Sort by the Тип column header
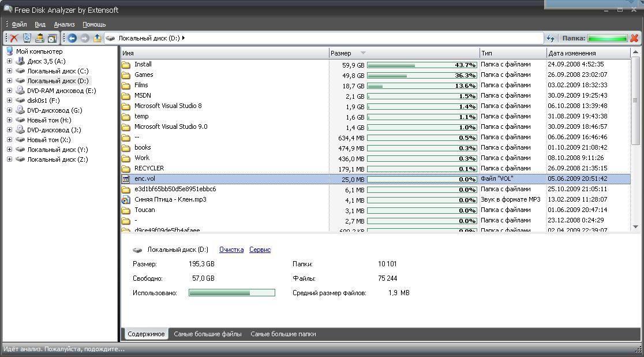The height and width of the screenshot is (357, 644). click(514, 53)
